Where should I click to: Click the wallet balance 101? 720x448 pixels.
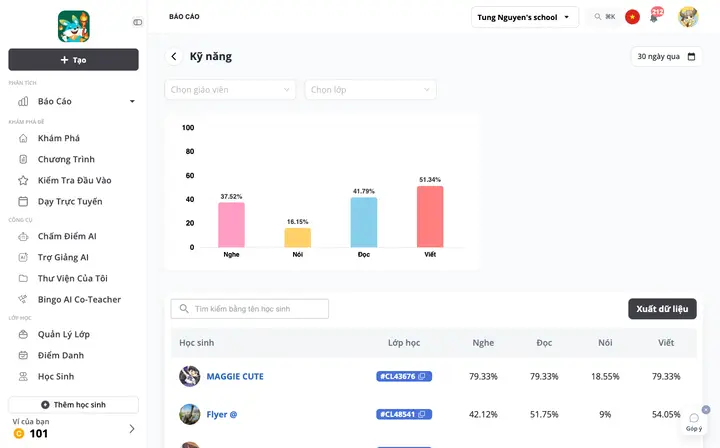[39, 434]
